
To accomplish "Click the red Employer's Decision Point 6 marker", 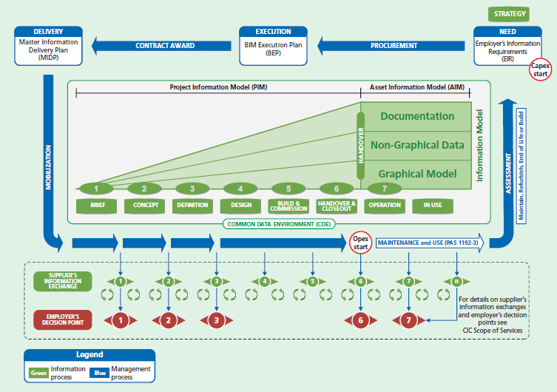I will pos(360,320).
